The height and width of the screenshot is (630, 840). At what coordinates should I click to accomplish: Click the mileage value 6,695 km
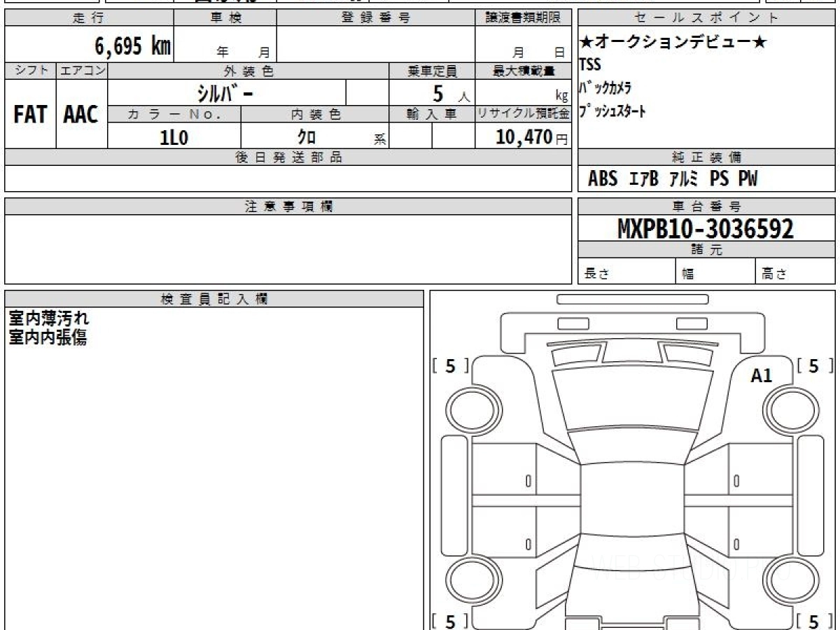pos(133,46)
